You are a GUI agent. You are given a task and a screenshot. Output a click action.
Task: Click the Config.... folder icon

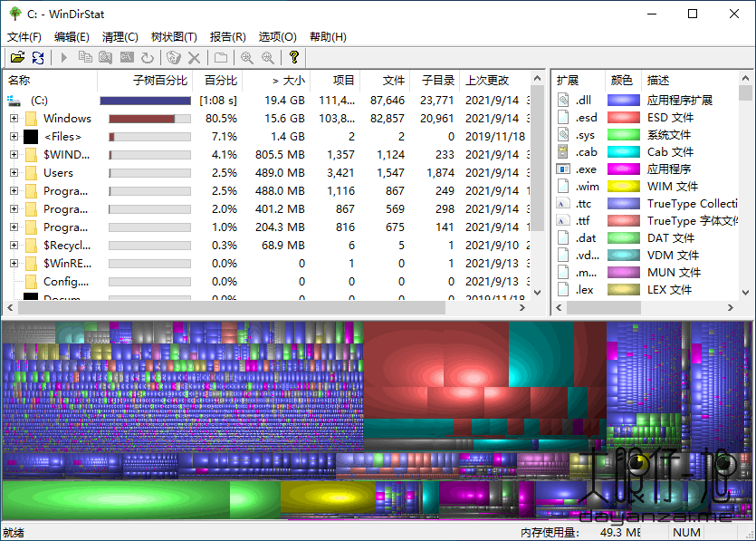[x=31, y=281]
